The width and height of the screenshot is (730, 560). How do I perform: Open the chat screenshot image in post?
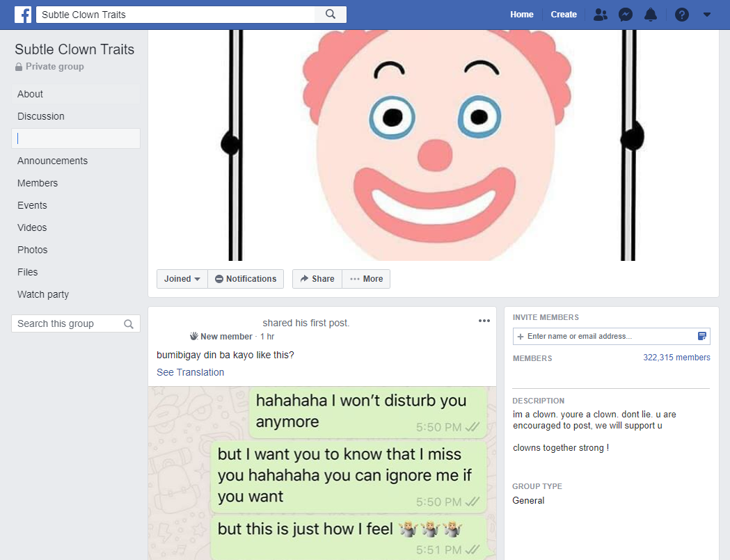coord(322,473)
